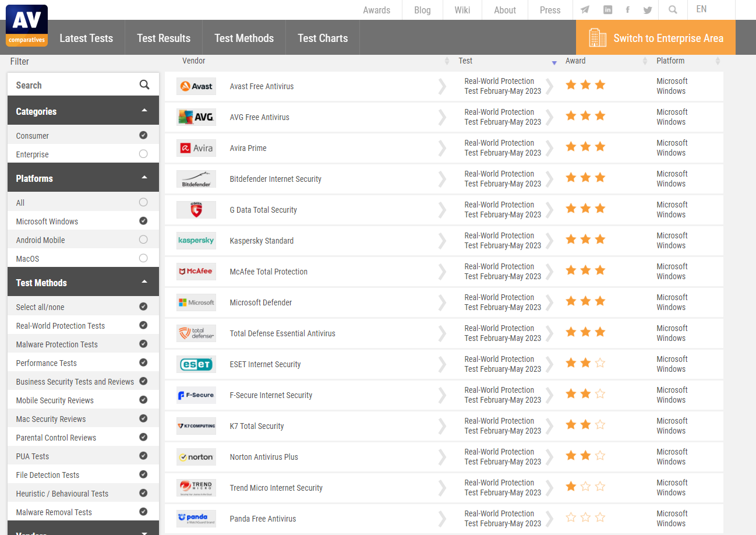The height and width of the screenshot is (535, 756).
Task: Click the building icon on Enterprise button
Action: click(598, 37)
